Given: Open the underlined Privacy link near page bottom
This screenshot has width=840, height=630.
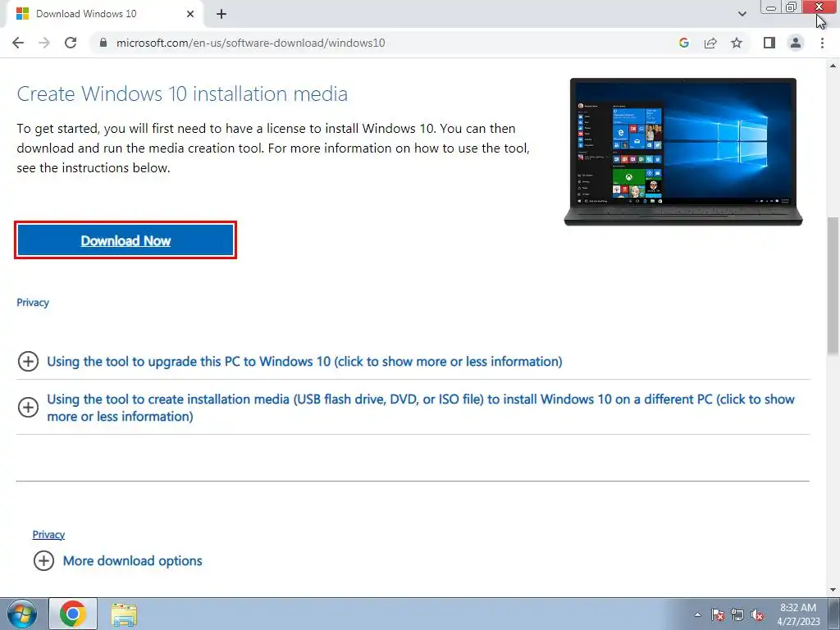Looking at the screenshot, I should [48, 535].
